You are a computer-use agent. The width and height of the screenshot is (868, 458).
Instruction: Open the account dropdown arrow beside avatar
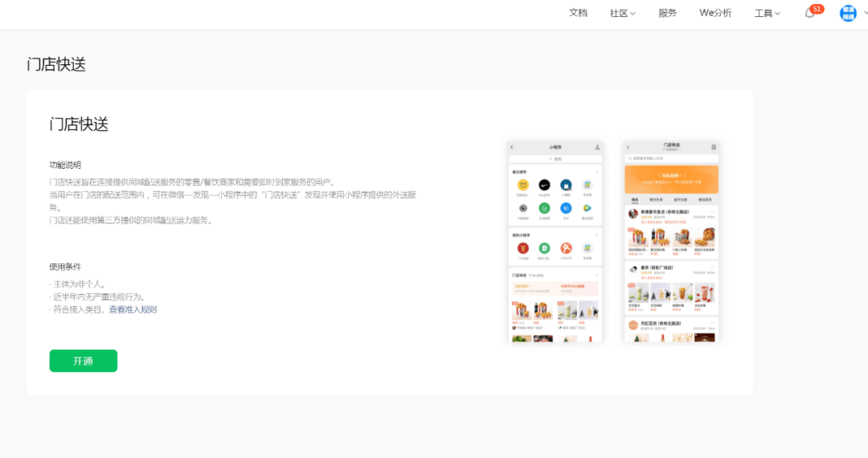pos(862,13)
